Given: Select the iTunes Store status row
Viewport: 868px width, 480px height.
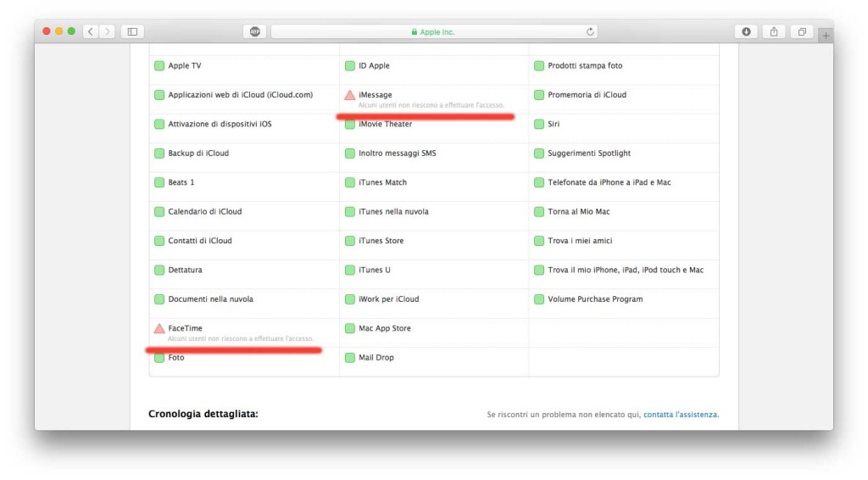Looking at the screenshot, I should 381,241.
